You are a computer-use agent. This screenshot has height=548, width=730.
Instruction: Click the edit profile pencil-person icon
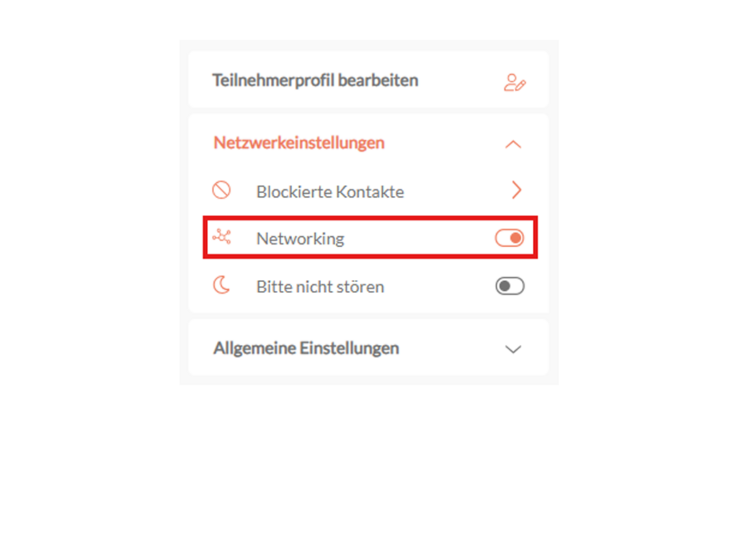pos(514,83)
